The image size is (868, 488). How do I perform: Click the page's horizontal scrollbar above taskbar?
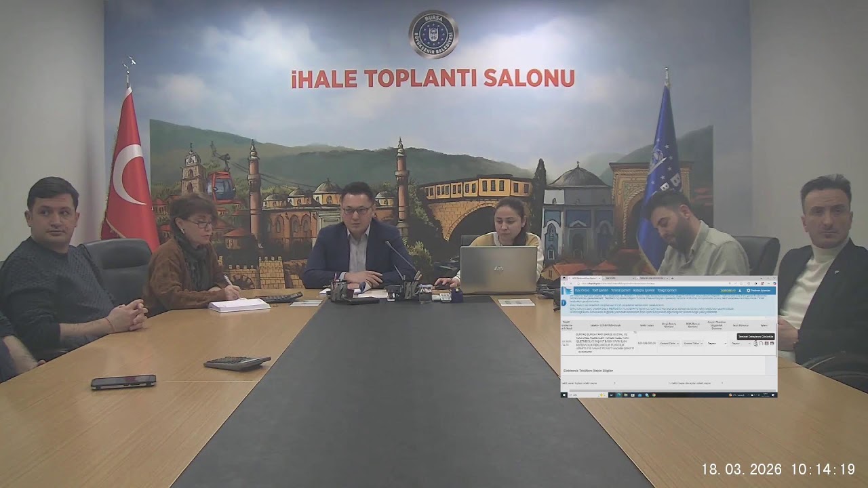click(x=671, y=390)
